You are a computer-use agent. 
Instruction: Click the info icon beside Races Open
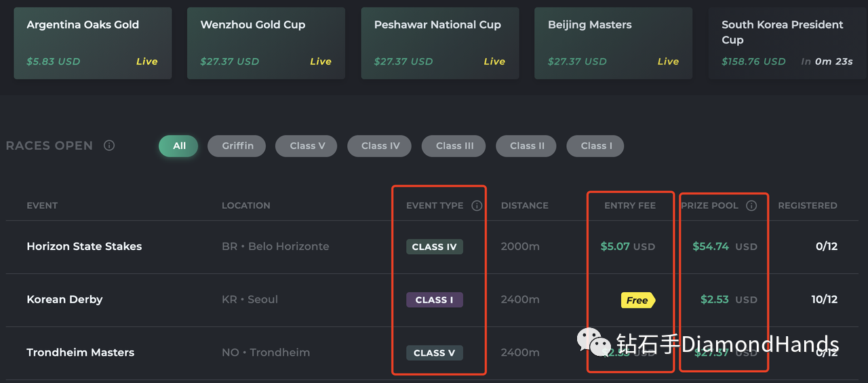[109, 146]
